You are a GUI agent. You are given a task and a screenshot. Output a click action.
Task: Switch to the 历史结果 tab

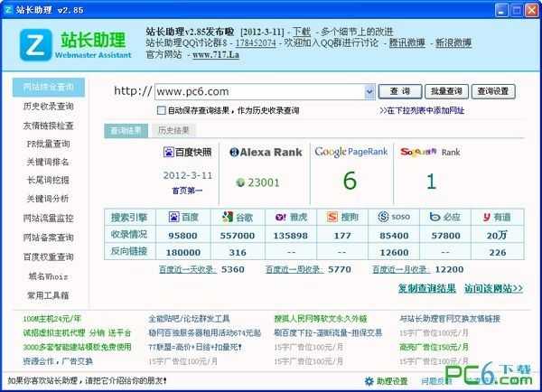click(x=173, y=130)
